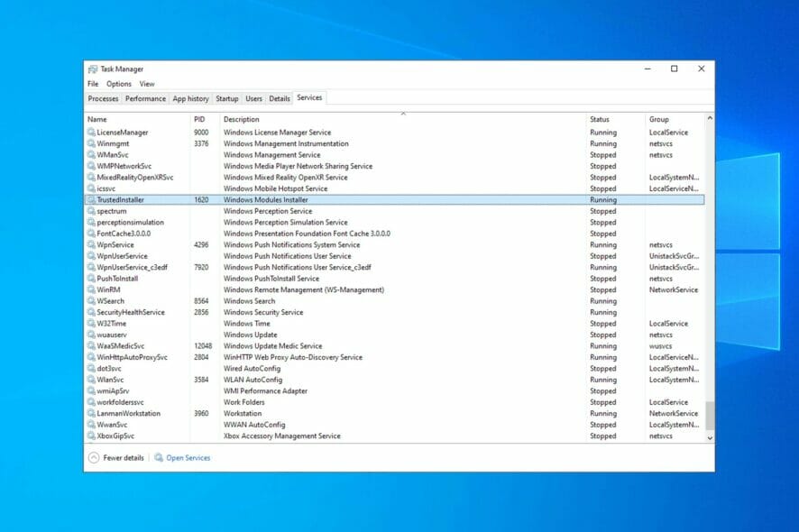Screen dimensions: 799x532
Task: Click the Windows Search description text
Action: pyautogui.click(x=249, y=300)
